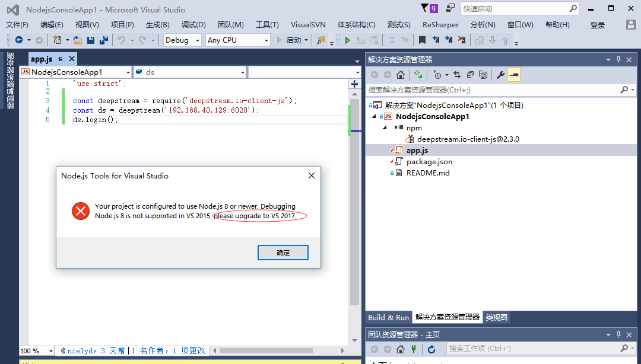Switch to the Build & Run tab
The height and width of the screenshot is (364, 641).
388,317
